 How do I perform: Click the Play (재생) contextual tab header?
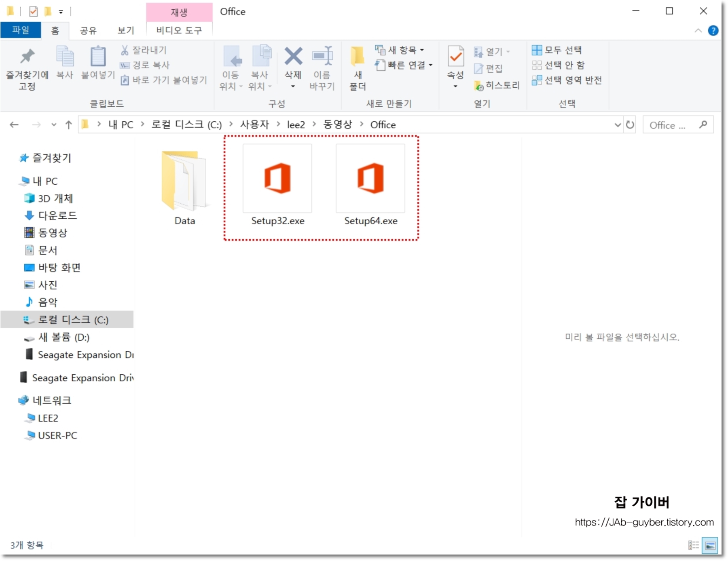coord(179,12)
